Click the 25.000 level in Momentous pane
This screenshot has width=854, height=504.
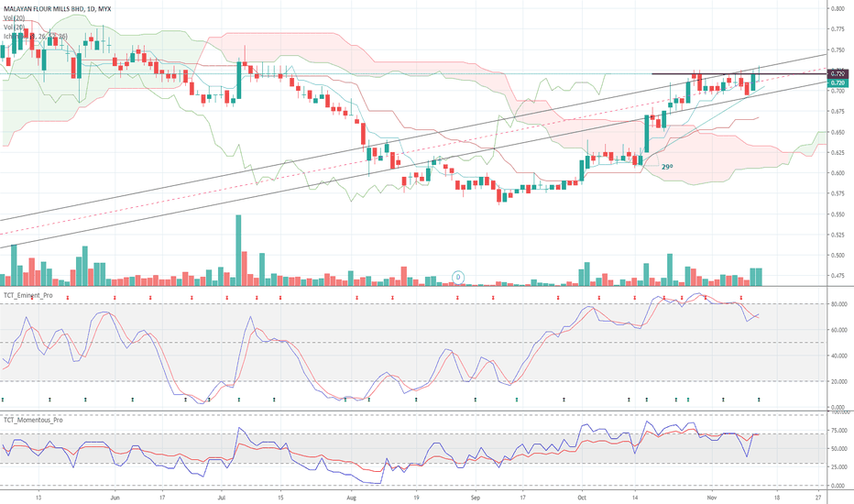(x=838, y=467)
